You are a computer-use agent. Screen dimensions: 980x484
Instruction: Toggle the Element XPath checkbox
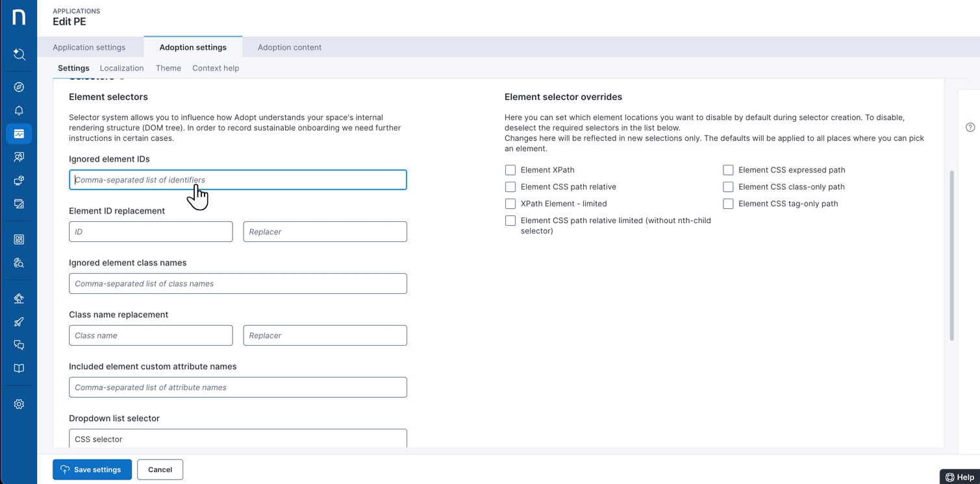510,170
